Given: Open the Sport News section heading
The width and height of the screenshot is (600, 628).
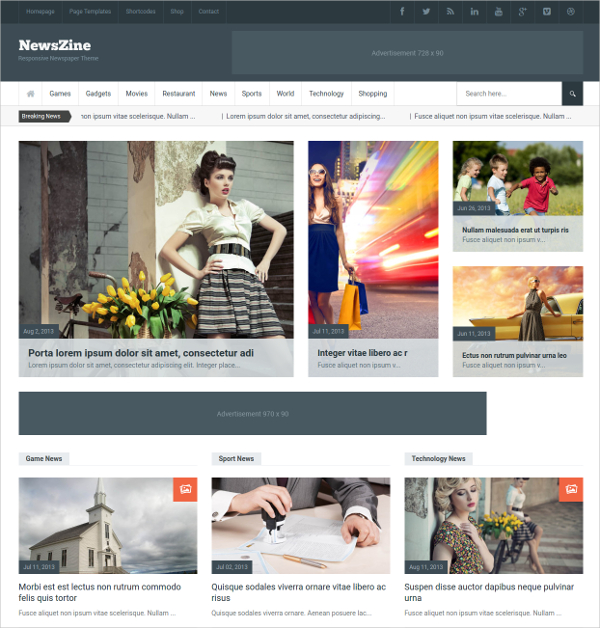Looking at the screenshot, I should pos(236,459).
